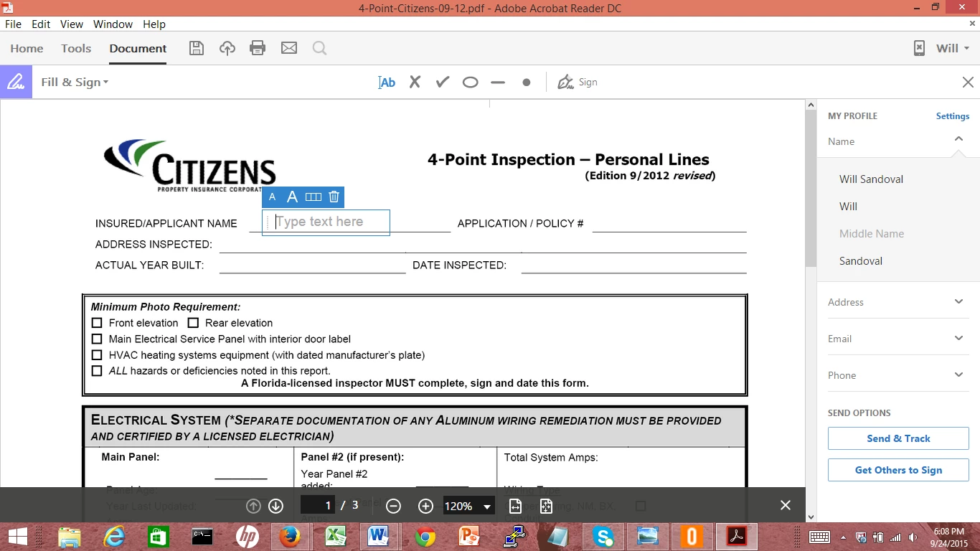Open the View menu

click(72, 24)
